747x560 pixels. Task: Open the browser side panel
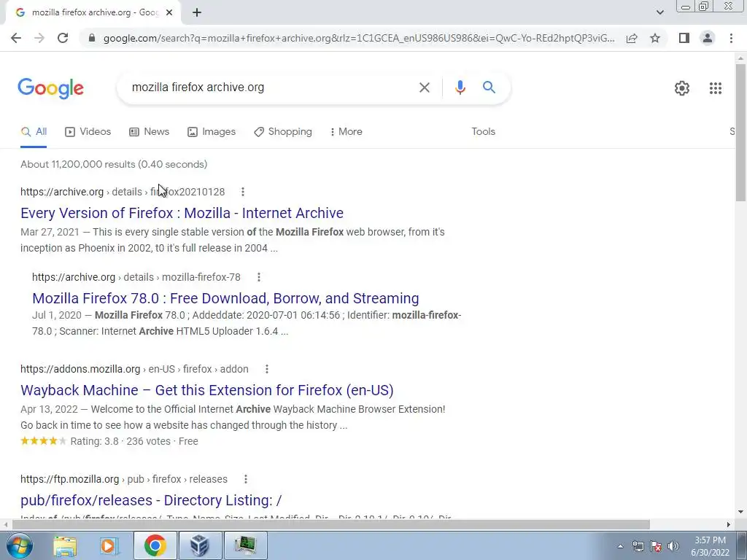684,38
